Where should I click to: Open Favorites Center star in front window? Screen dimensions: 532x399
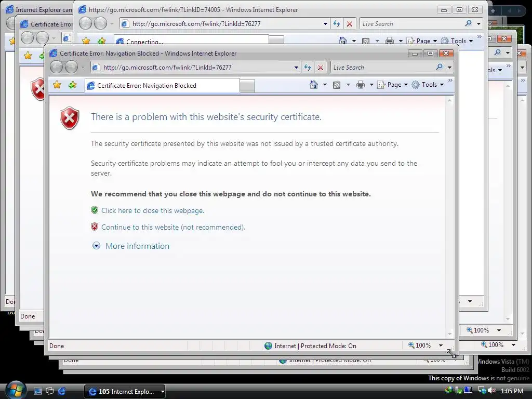click(x=57, y=85)
